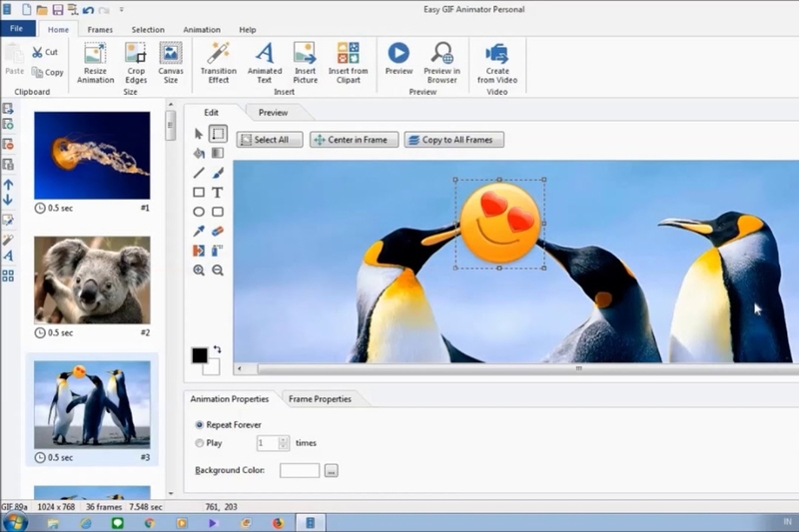Click the zoom out magnifier
799x532 pixels.
point(218,270)
